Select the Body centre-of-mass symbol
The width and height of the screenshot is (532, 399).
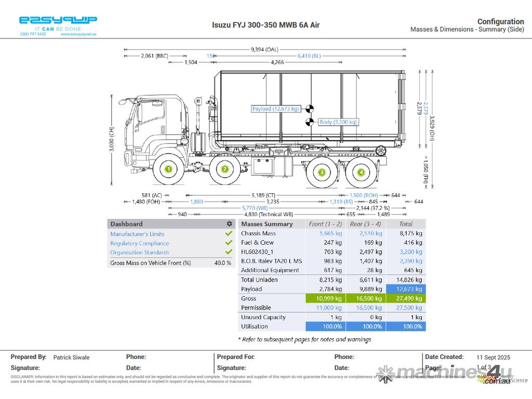pyautogui.click(x=310, y=122)
